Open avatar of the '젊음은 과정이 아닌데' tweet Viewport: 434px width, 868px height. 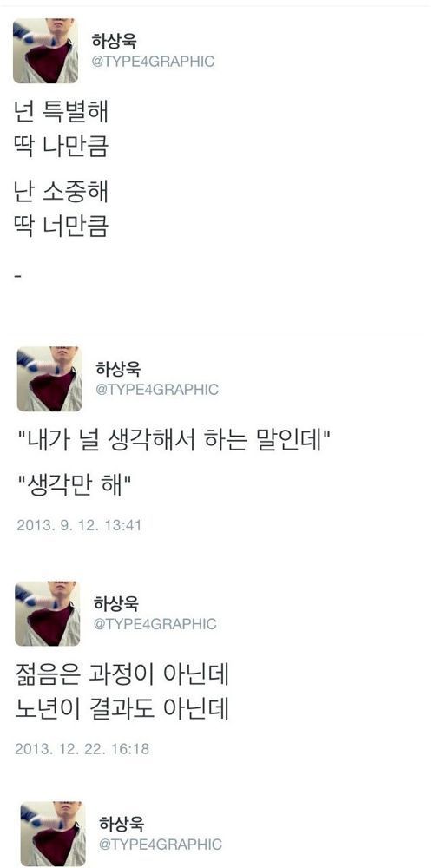tap(47, 614)
